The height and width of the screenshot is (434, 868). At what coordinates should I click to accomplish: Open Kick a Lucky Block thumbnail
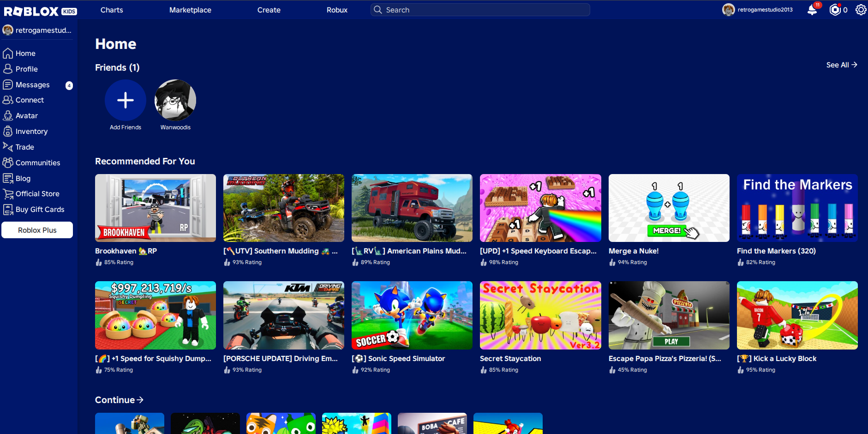(797, 315)
